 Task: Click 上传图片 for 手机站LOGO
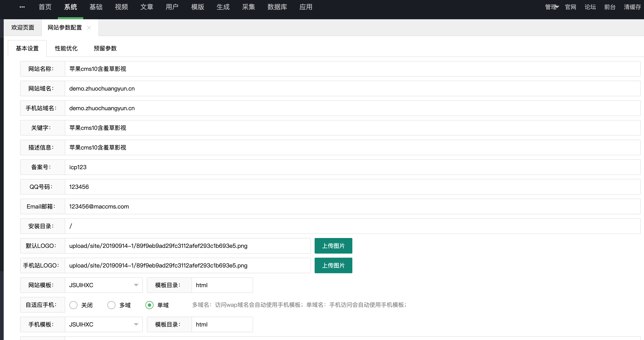(x=333, y=265)
